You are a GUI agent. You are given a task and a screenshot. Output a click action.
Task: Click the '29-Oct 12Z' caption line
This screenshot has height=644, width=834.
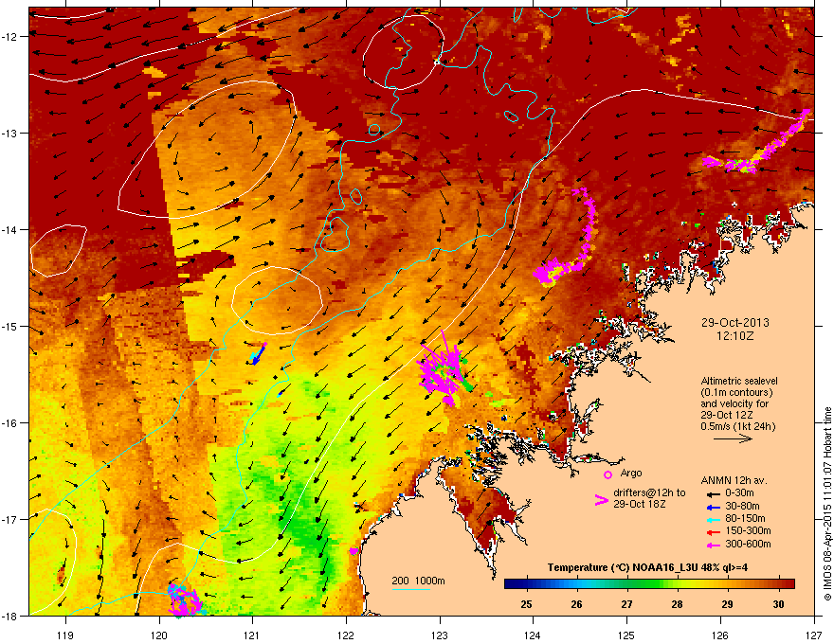(x=727, y=415)
